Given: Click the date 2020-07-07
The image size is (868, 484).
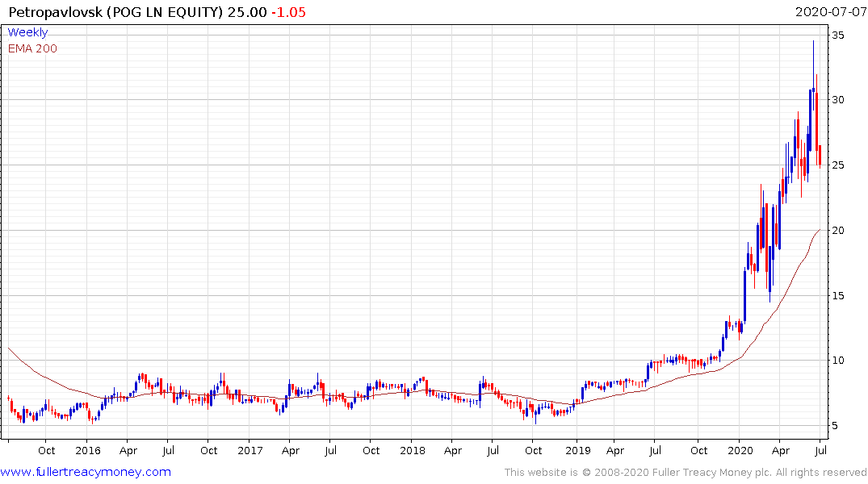Looking at the screenshot, I should 830,11.
